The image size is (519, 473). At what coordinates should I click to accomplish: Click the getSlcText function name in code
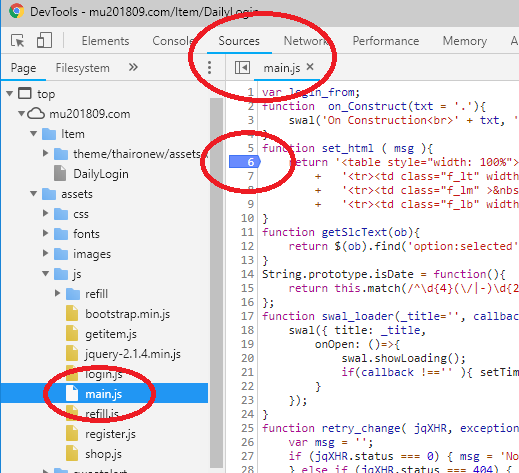pyautogui.click(x=354, y=232)
